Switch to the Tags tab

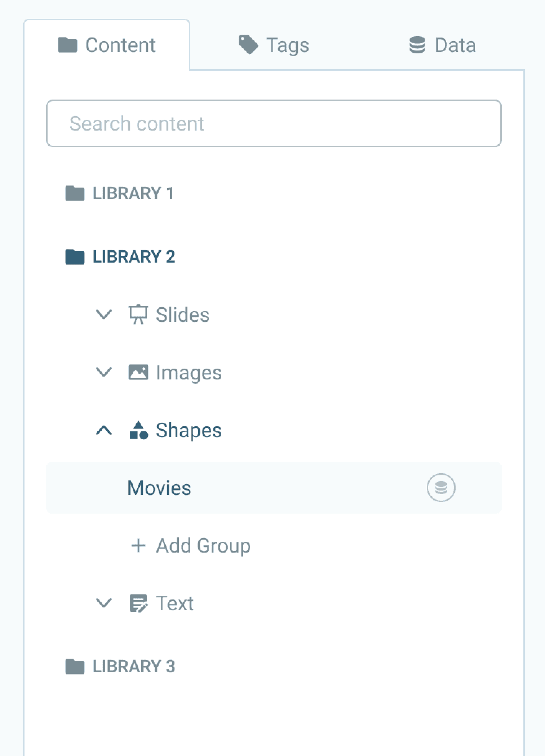(x=274, y=45)
